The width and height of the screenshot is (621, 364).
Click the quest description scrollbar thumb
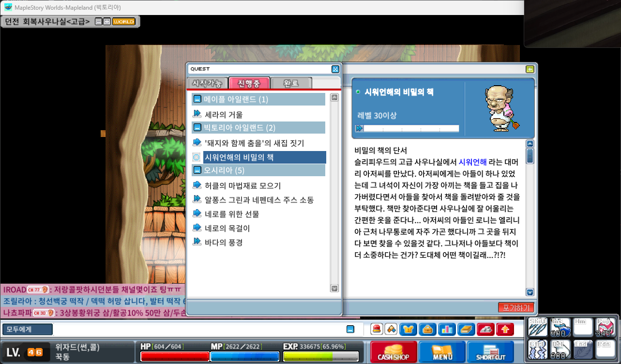530,156
